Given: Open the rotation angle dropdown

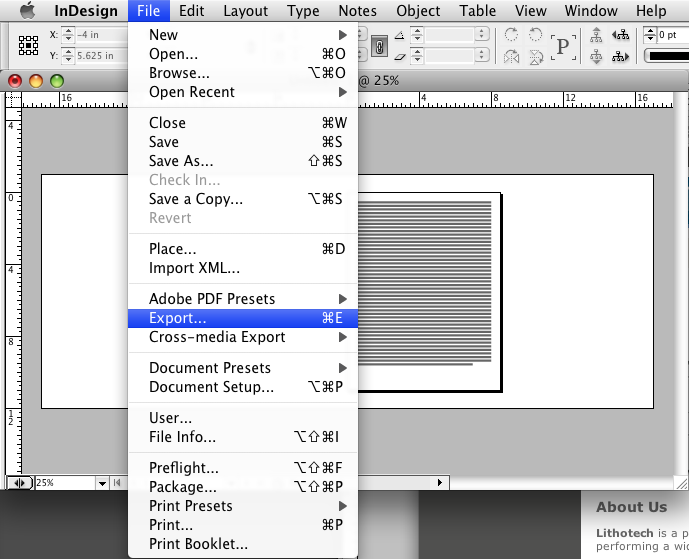Looking at the screenshot, I should [x=482, y=34].
